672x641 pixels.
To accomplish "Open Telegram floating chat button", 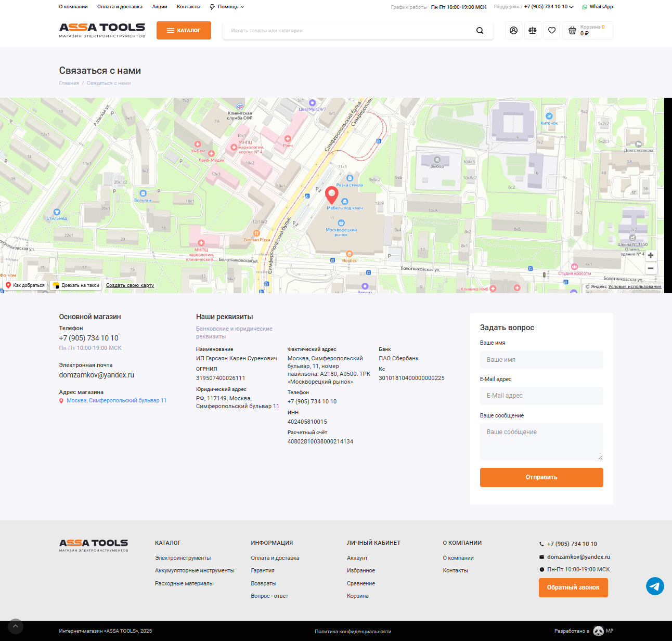I will click(655, 586).
